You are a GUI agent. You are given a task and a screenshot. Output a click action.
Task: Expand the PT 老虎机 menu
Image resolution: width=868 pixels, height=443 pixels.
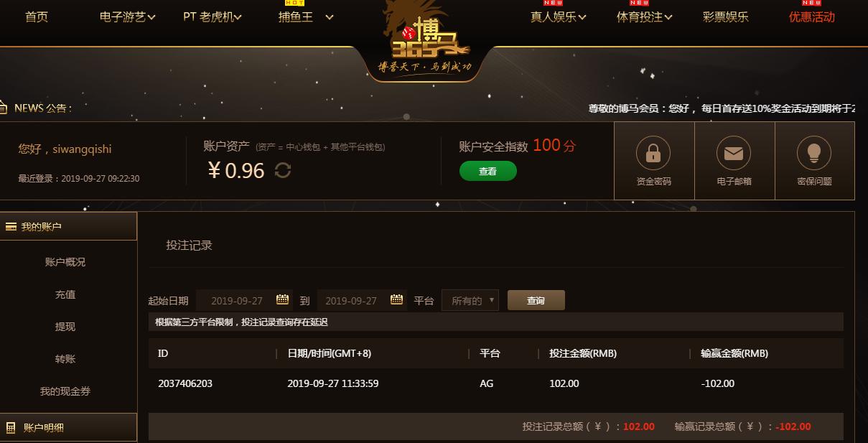[x=213, y=17]
